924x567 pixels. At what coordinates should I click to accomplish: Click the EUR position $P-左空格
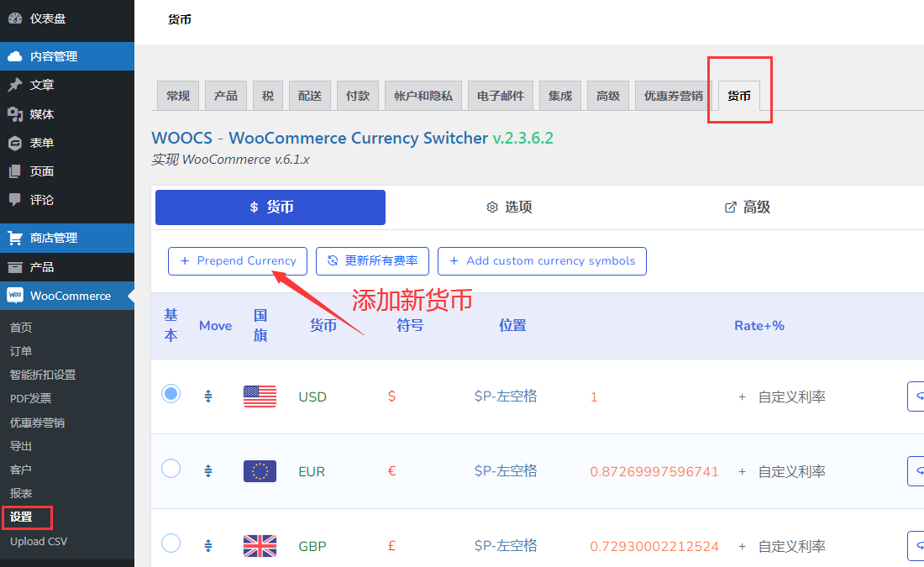506,471
